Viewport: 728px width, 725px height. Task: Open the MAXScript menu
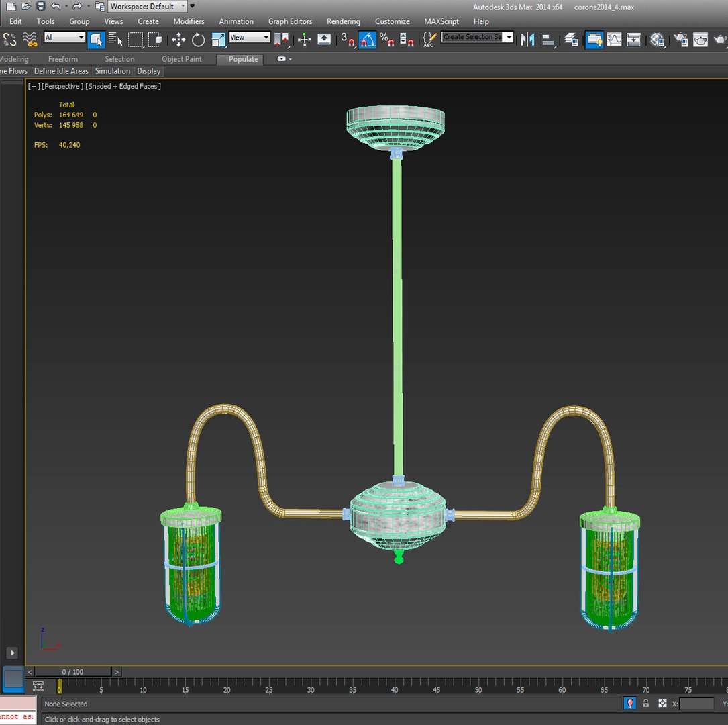pyautogui.click(x=441, y=21)
